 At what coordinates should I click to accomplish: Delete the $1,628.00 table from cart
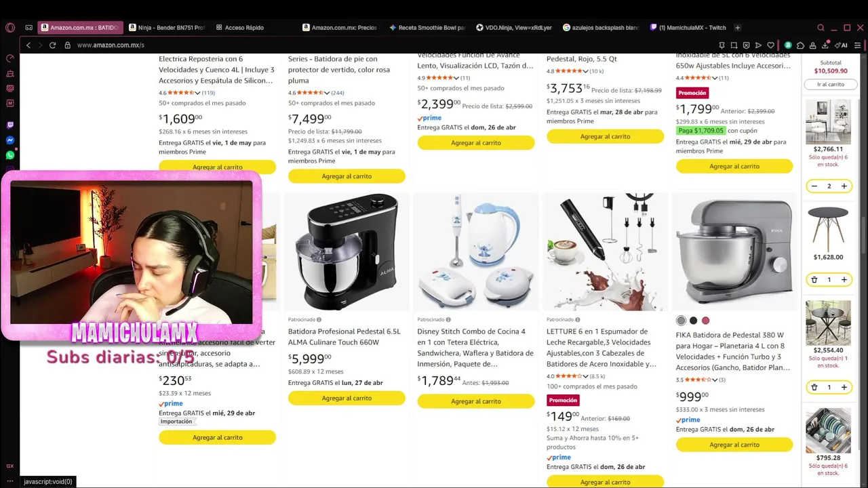(814, 280)
